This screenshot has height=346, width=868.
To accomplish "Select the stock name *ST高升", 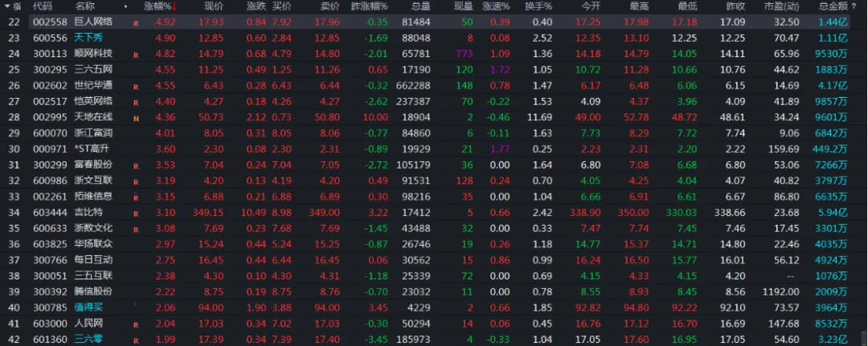I will (x=92, y=149).
